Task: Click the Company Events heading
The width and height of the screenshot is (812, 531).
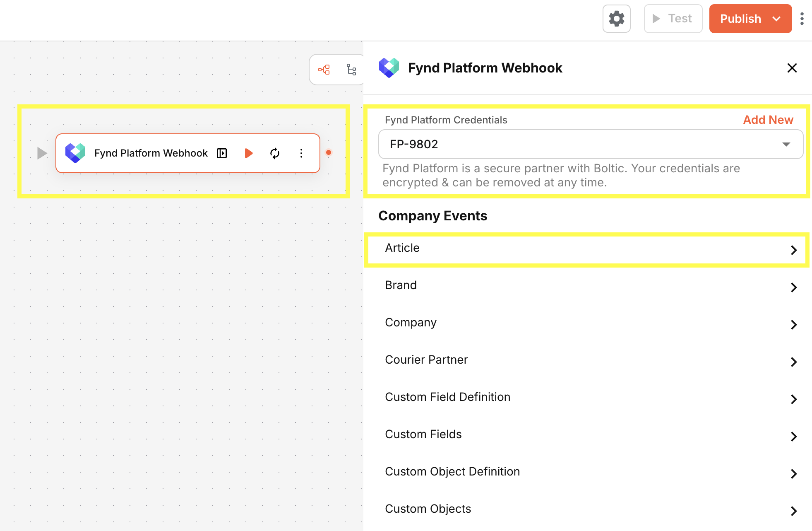Action: tap(433, 216)
